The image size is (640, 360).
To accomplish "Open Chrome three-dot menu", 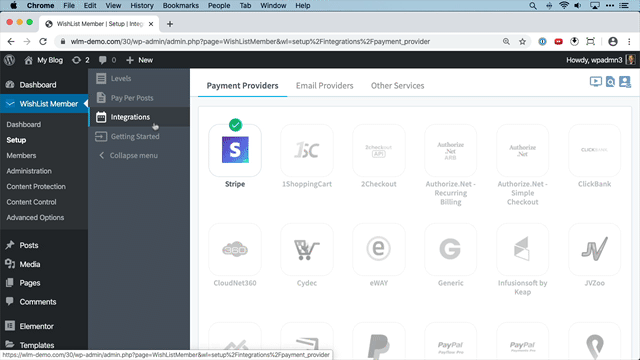I will (x=629, y=41).
